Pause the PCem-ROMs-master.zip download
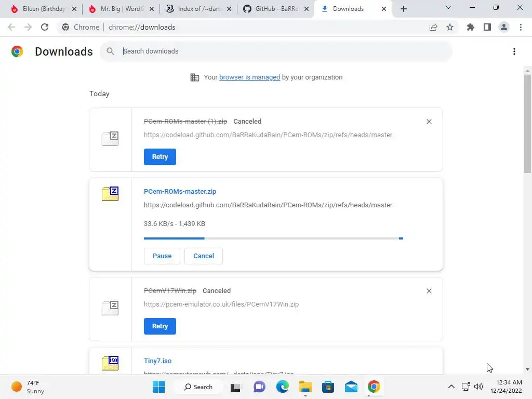532x399 pixels. pos(162,256)
